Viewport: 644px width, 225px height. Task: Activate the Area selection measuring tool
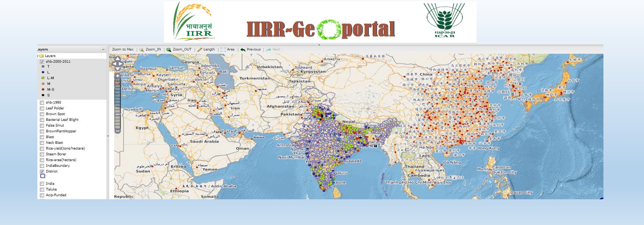(228, 50)
